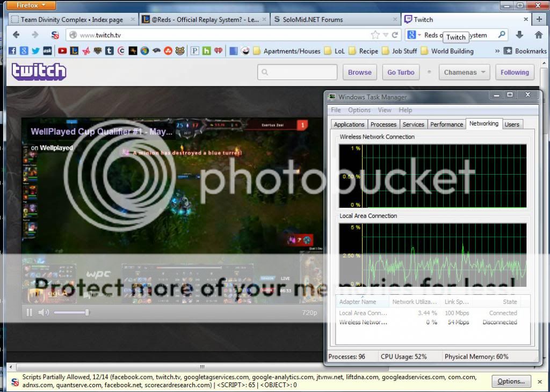
Task: Click the browser back arrow
Action: tap(16, 35)
